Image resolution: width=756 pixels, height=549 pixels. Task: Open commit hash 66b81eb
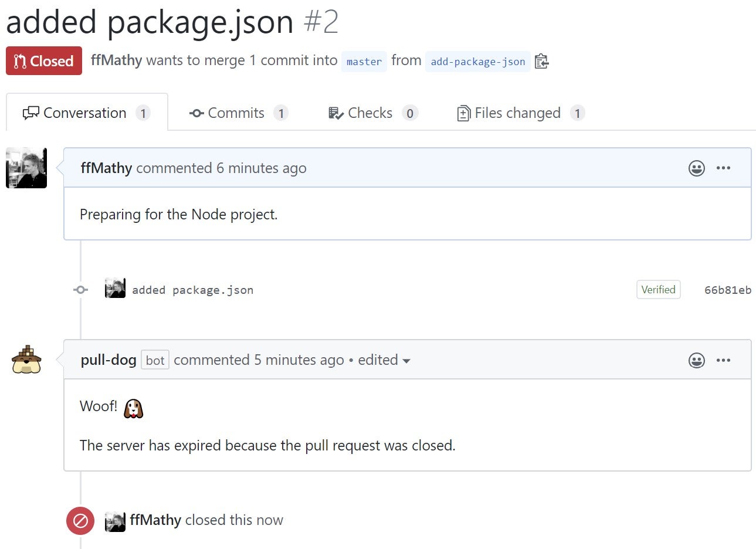click(727, 290)
